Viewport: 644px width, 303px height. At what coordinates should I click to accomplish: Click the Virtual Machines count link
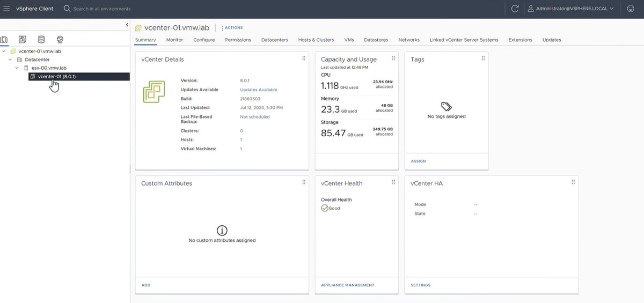[x=241, y=149]
